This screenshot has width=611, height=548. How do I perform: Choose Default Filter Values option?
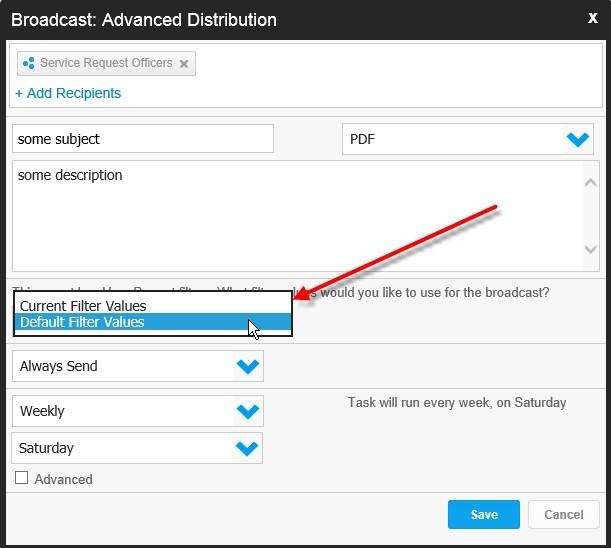(x=82, y=322)
